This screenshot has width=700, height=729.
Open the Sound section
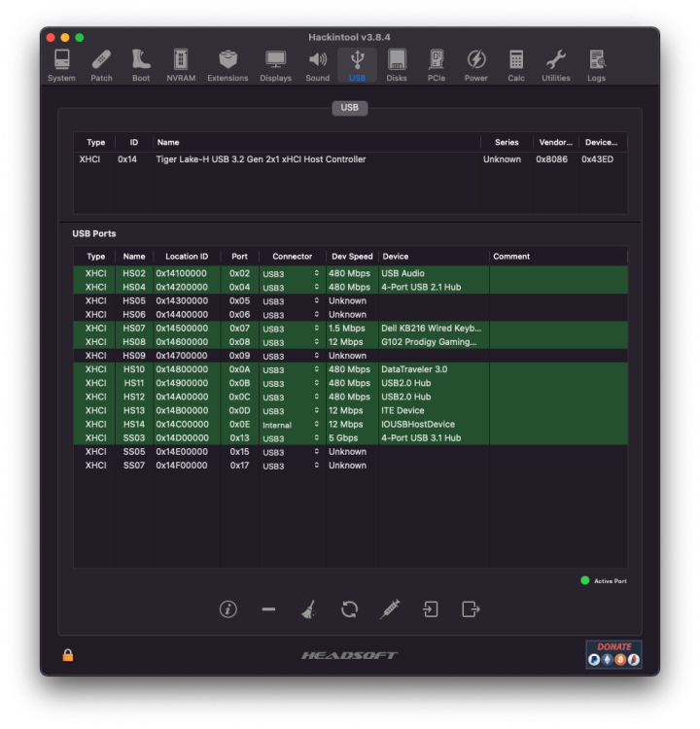click(318, 65)
